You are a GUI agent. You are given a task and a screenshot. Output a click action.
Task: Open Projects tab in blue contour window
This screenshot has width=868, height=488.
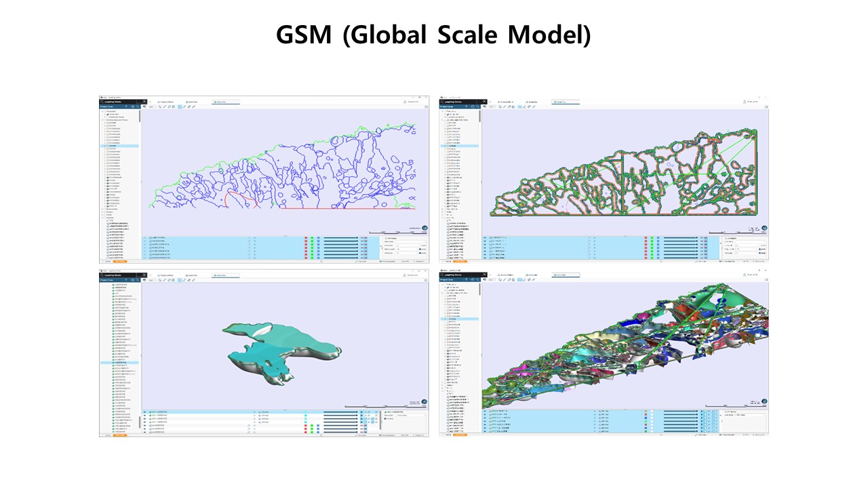pos(166,102)
